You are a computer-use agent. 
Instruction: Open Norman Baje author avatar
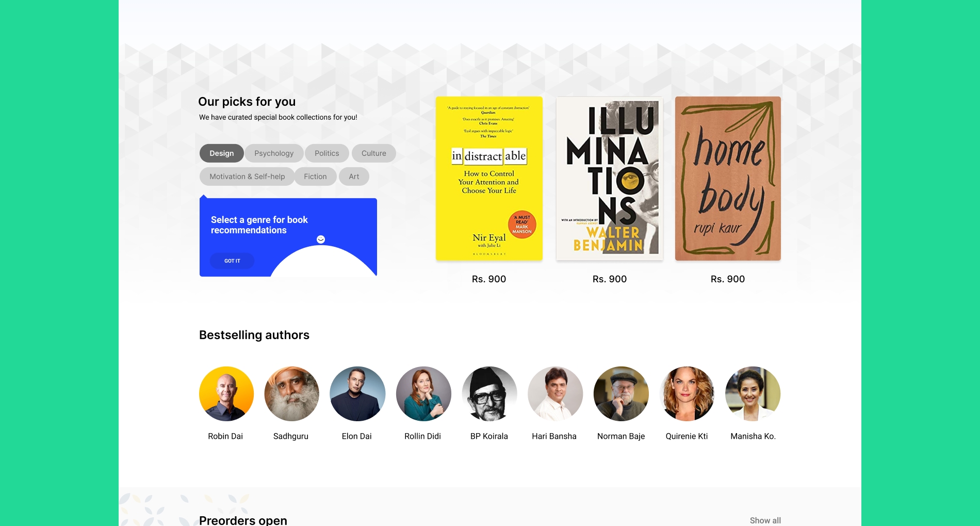(x=621, y=394)
